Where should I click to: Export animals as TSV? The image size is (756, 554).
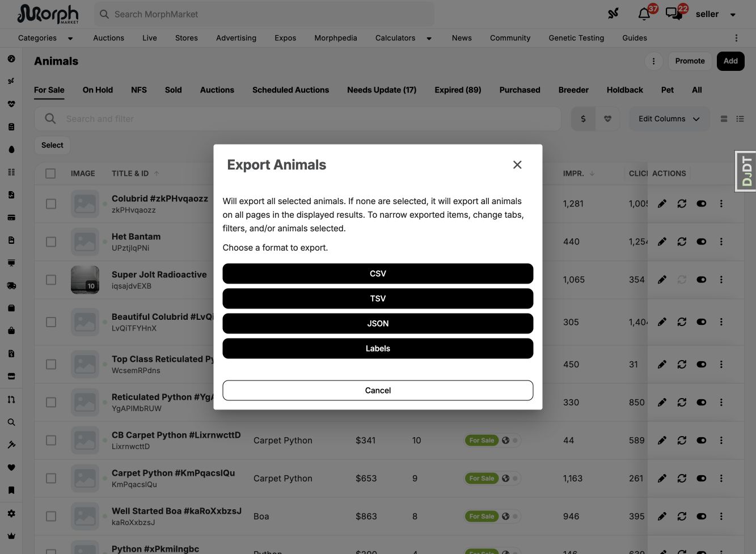(378, 299)
